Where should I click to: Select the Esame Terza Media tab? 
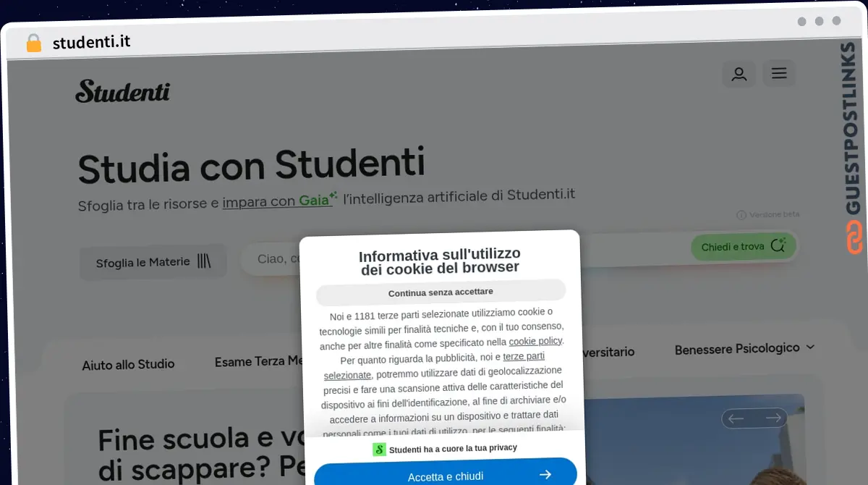(258, 360)
